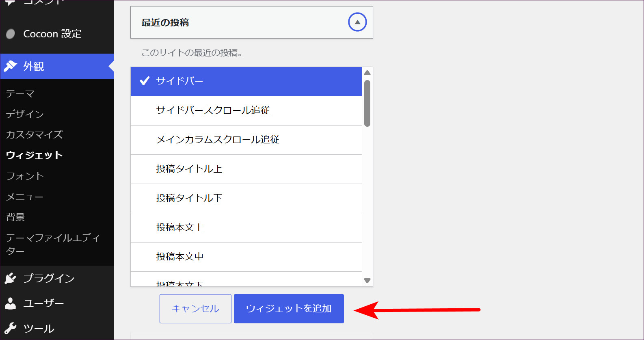Image resolution: width=644 pixels, height=340 pixels.
Task: Open the プラグイン menu
Action: (57, 278)
